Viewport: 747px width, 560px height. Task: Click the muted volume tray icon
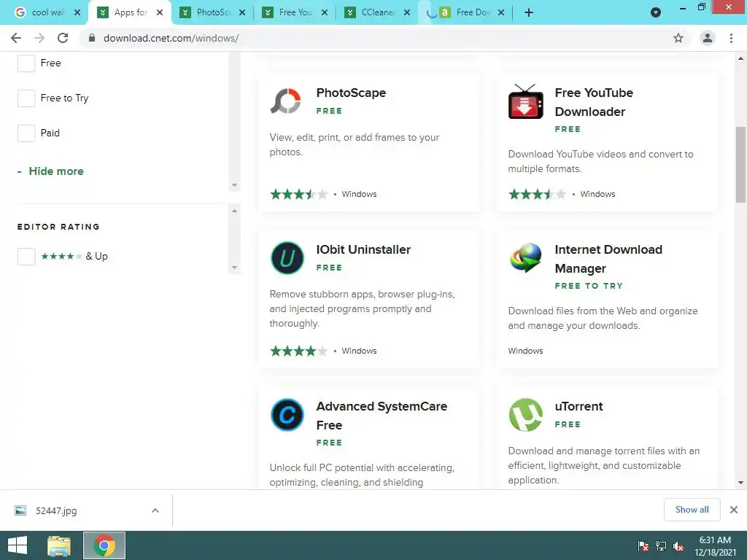(x=678, y=546)
